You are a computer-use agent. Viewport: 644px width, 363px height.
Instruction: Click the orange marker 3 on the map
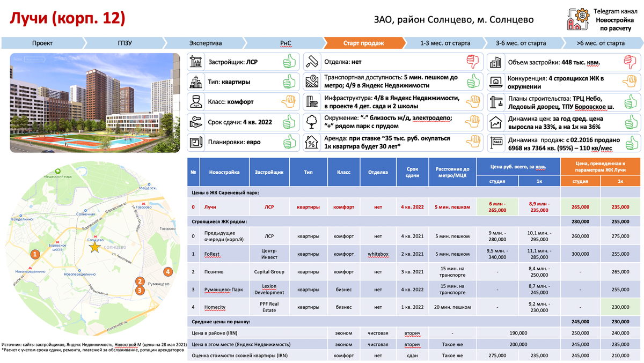click(x=140, y=291)
